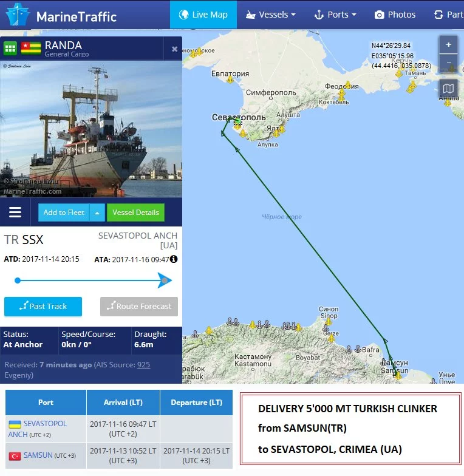This screenshot has width=464, height=476.
Task: Click the MarineTraffic ship logo
Action: pos(18,15)
